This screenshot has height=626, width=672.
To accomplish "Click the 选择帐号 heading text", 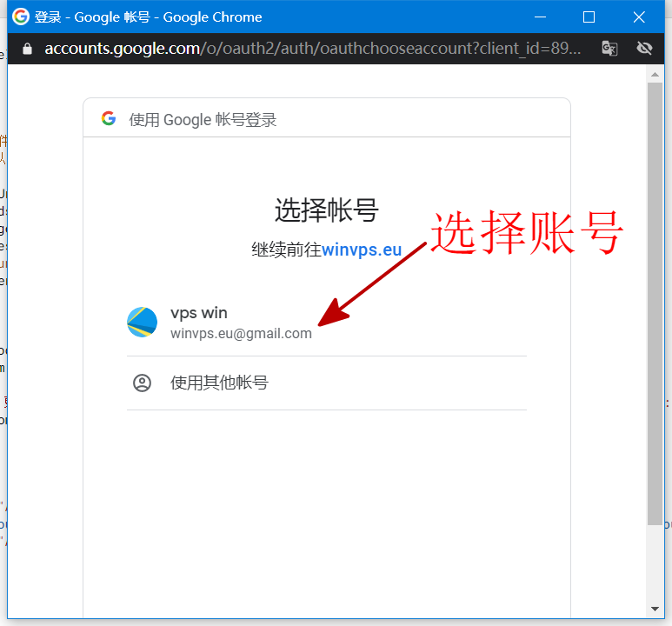I will point(327,210).
